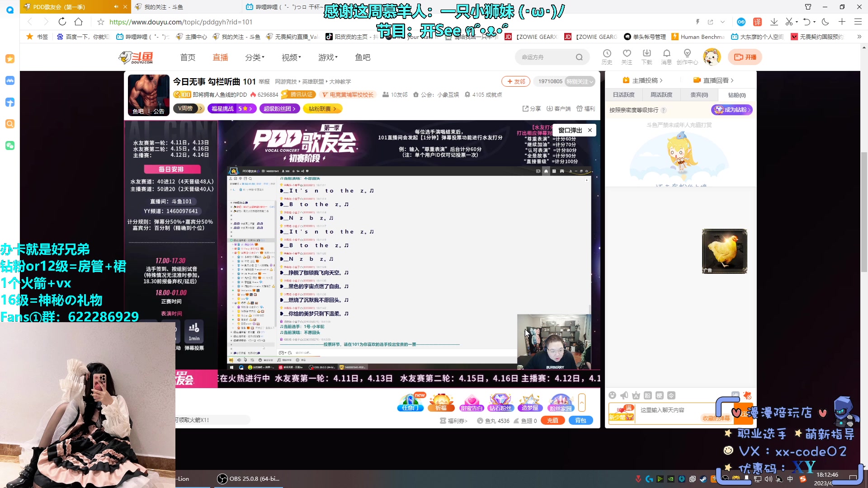This screenshot has width=868, height=488.
Task: Select the 钻粉(0) tab
Action: tap(737, 95)
